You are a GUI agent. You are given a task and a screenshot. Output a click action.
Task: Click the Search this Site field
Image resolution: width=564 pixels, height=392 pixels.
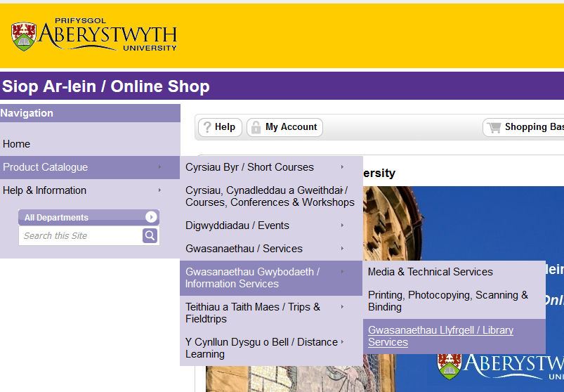point(81,235)
